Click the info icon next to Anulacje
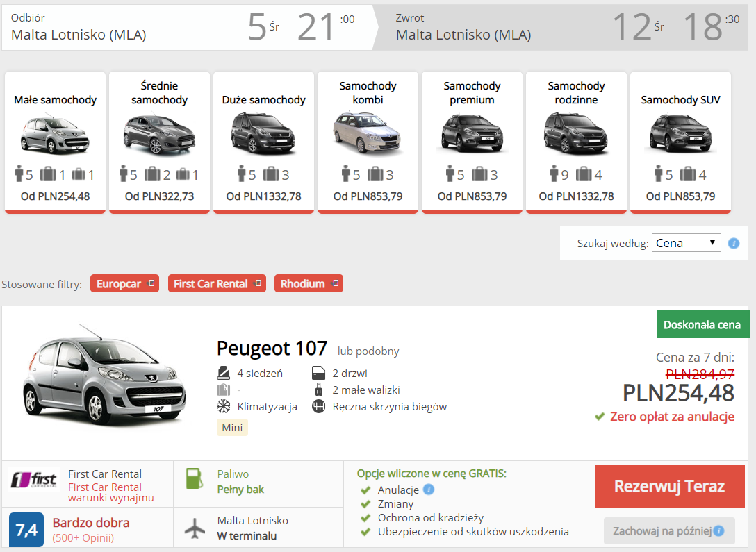Viewport: 756px width, 552px height. pyautogui.click(x=429, y=490)
